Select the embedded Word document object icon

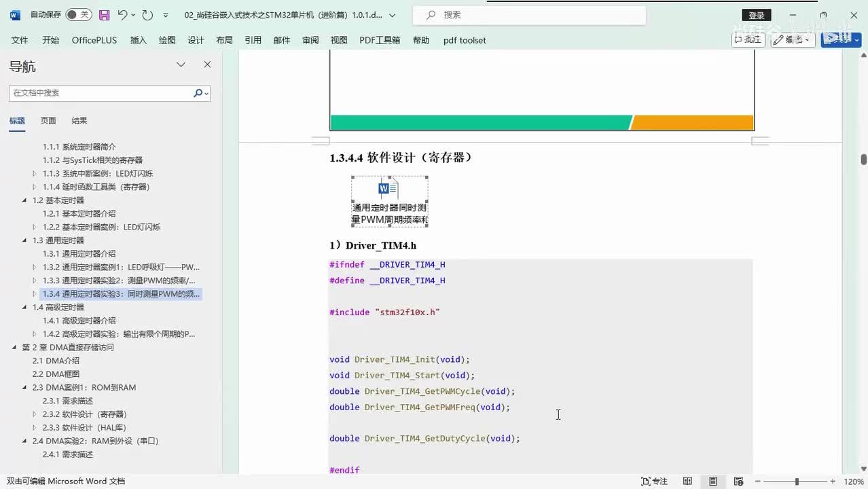389,201
